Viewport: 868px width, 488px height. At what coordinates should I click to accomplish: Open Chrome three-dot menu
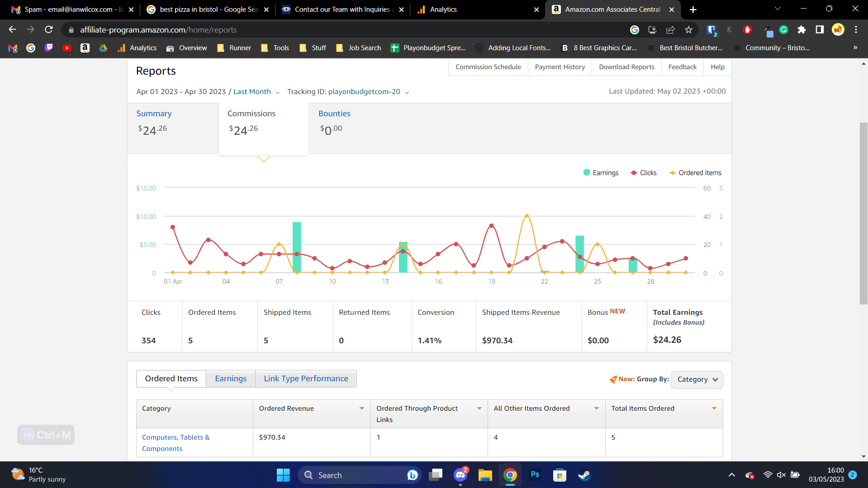[856, 30]
